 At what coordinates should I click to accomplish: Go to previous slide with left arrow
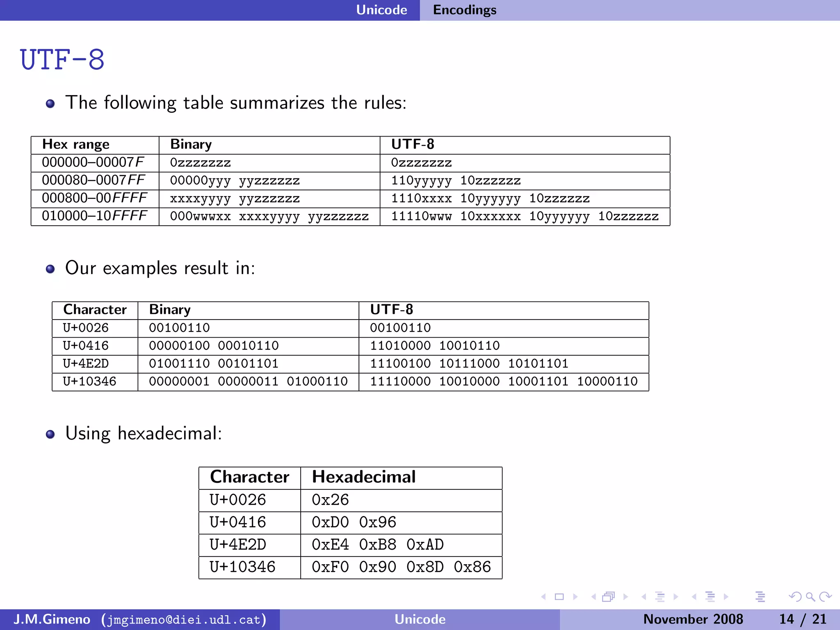544,597
